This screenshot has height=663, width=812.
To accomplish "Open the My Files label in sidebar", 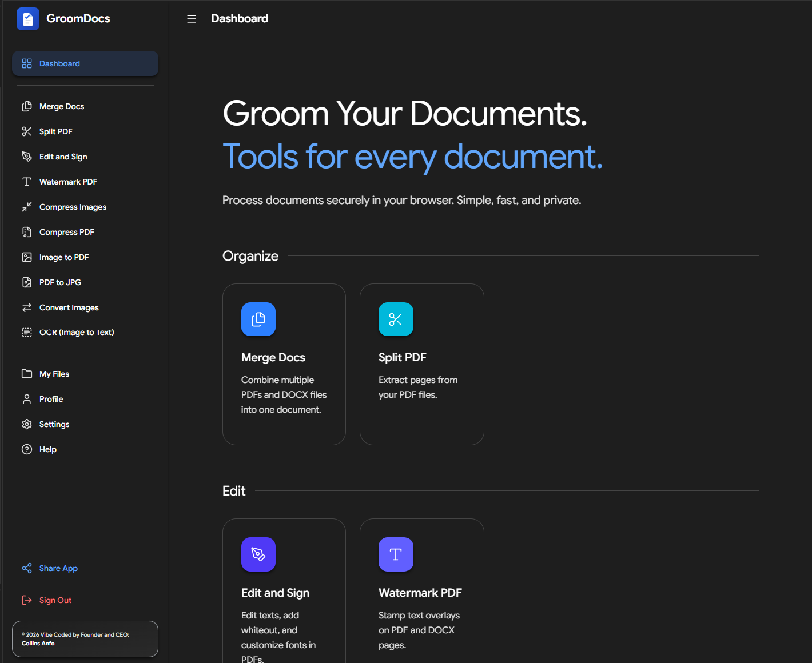I will (54, 374).
